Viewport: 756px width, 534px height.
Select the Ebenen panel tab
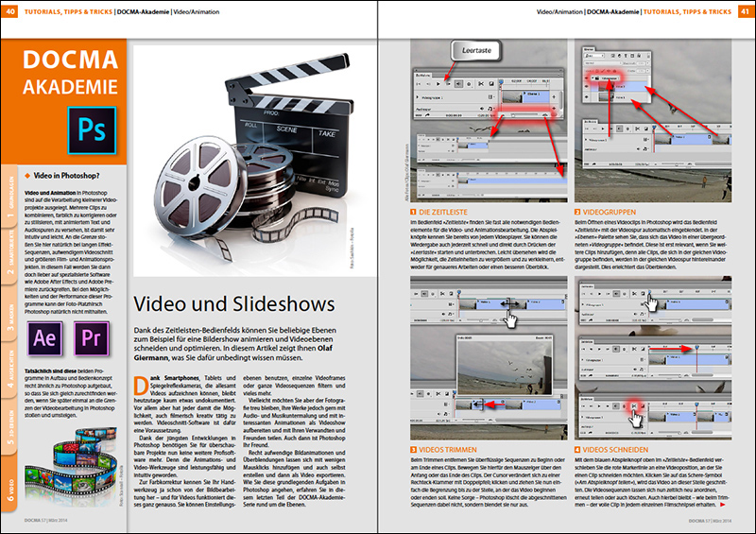(x=589, y=49)
